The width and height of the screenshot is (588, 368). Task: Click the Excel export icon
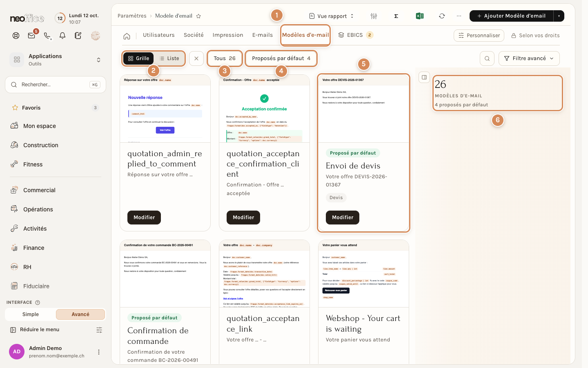(x=419, y=16)
